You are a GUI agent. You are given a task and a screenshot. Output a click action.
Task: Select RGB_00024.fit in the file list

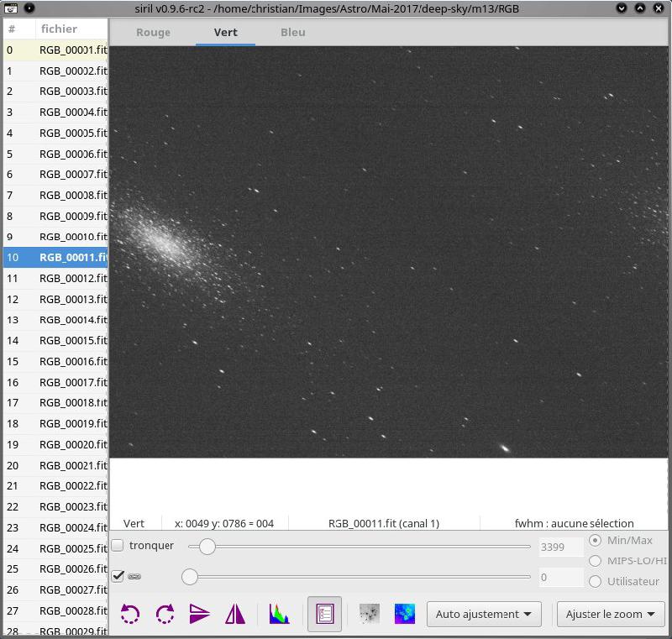[55, 527]
